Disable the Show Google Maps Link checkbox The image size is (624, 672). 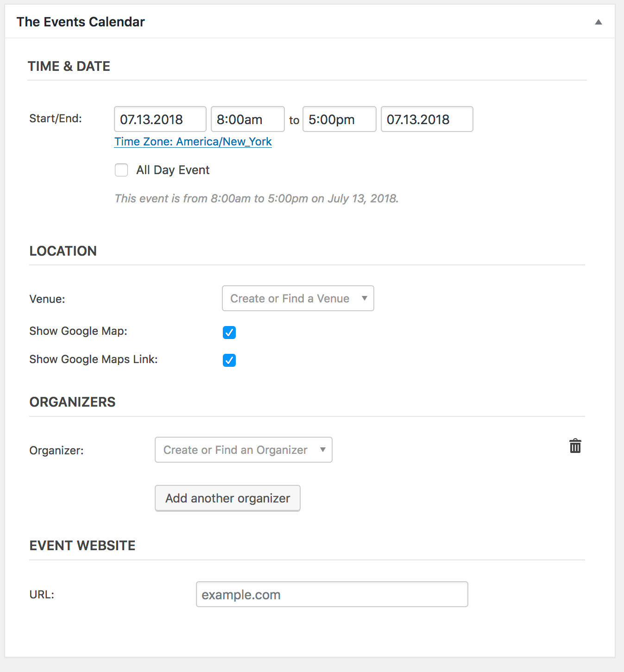[229, 360]
